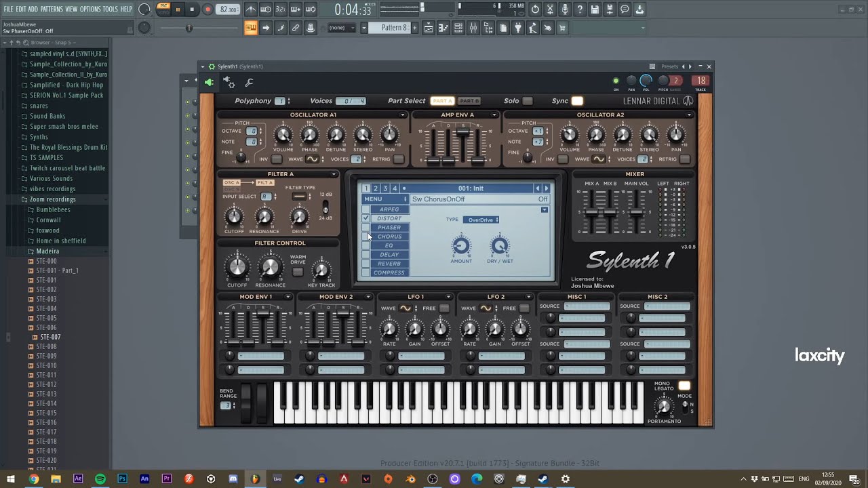Open the TOOLS menu

(x=110, y=9)
